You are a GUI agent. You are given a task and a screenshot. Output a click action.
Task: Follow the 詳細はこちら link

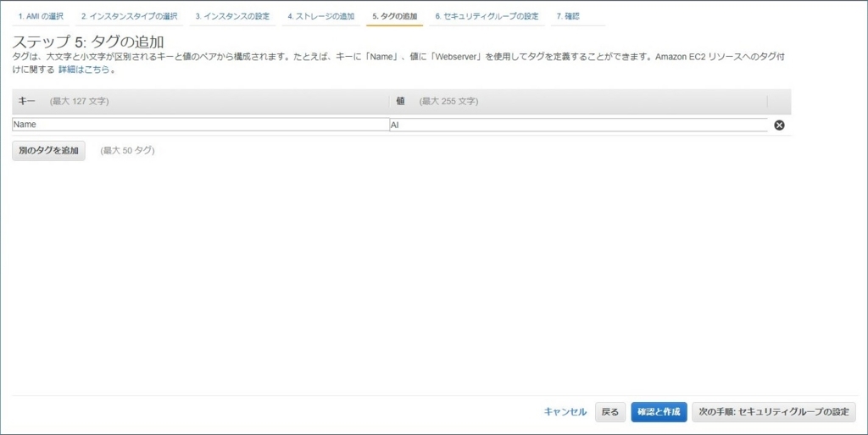[84, 70]
